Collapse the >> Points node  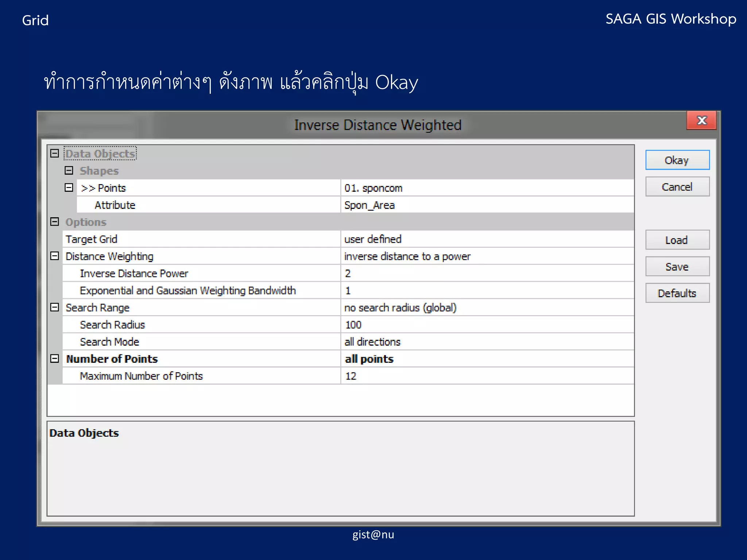[x=69, y=188]
